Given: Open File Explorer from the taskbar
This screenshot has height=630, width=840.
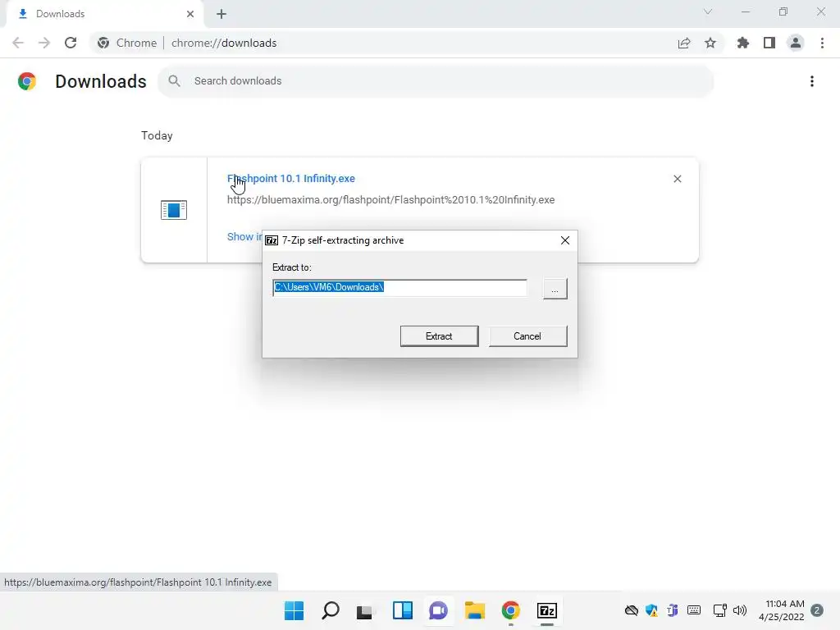Looking at the screenshot, I should (475, 610).
